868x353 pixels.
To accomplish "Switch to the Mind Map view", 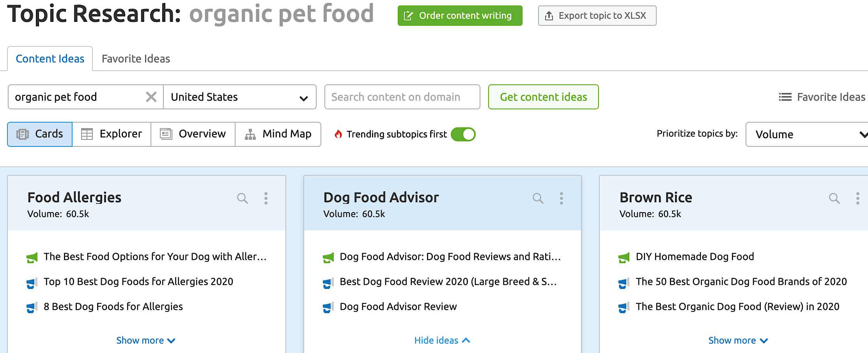I will tap(278, 134).
